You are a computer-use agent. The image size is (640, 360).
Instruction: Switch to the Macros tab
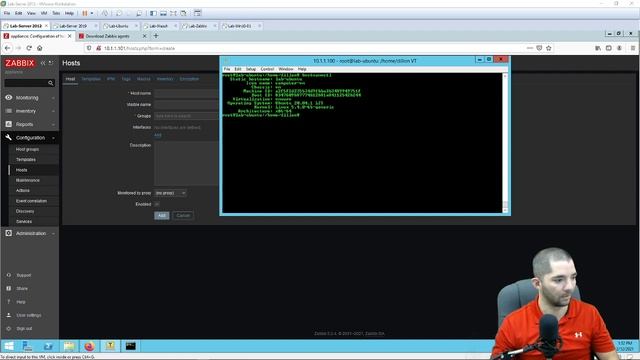click(x=144, y=79)
